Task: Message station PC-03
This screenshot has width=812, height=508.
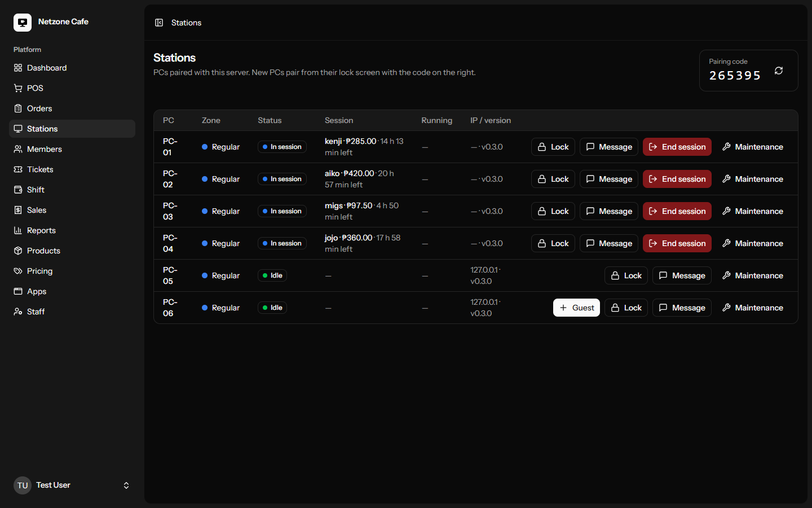Action: pyautogui.click(x=609, y=211)
